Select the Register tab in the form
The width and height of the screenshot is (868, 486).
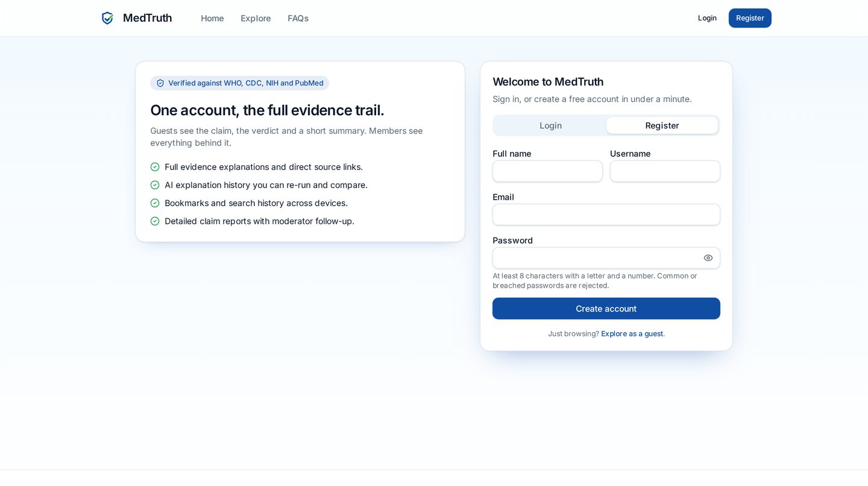click(x=662, y=125)
